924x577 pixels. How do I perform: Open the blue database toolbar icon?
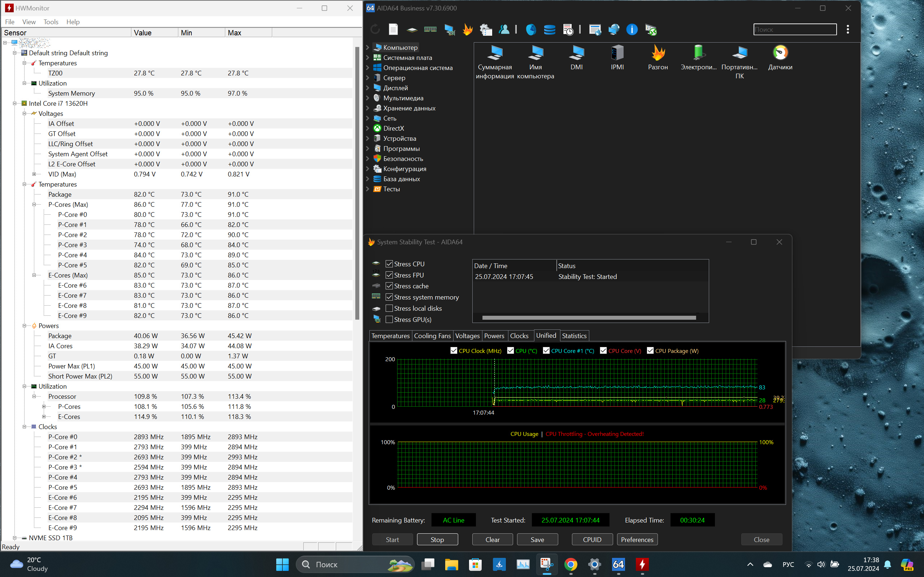click(x=550, y=29)
